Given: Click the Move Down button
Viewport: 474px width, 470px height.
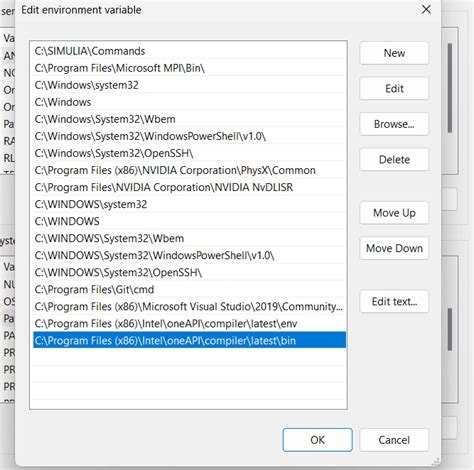Looking at the screenshot, I should (394, 248).
